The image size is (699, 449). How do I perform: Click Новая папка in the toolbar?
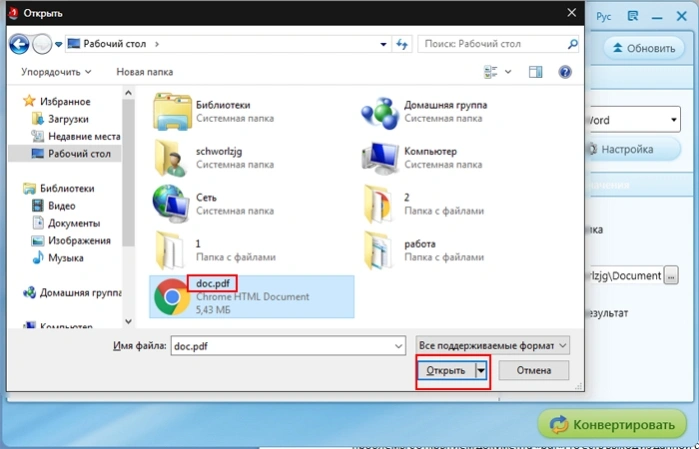[x=144, y=72]
